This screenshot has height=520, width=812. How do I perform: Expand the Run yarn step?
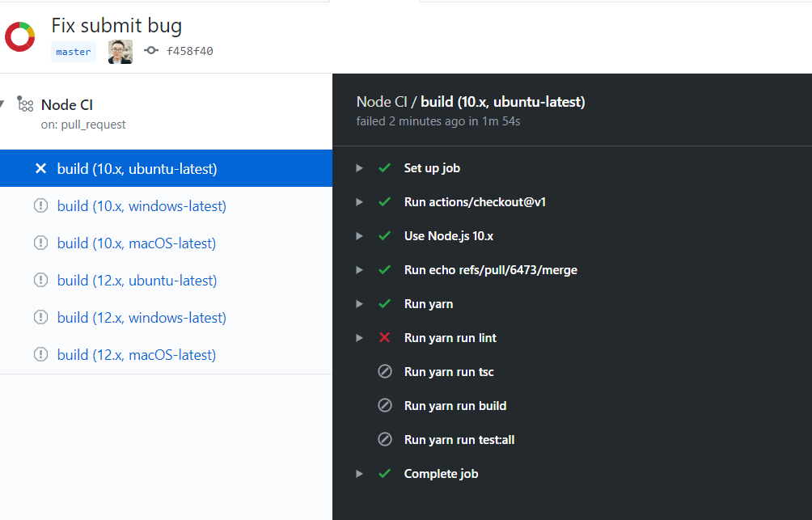pyautogui.click(x=359, y=304)
